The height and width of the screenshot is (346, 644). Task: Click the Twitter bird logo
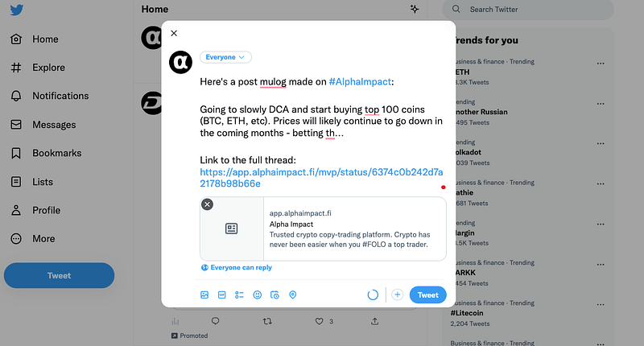tap(16, 10)
